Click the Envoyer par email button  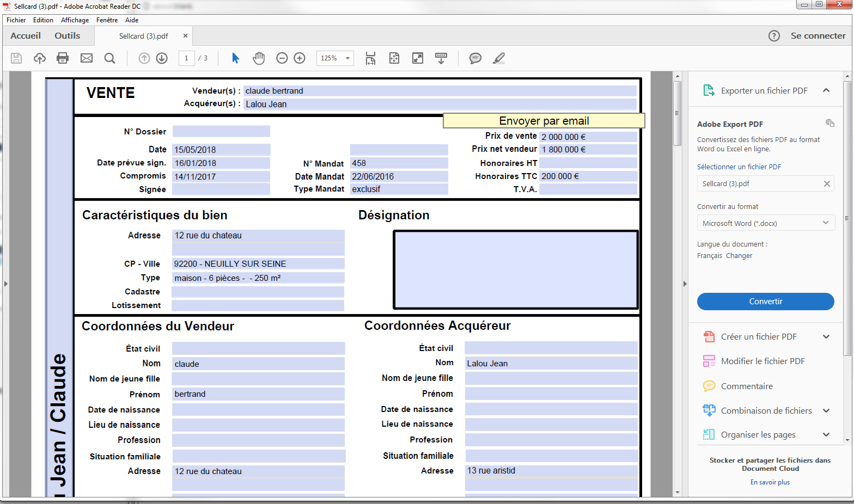tap(544, 121)
